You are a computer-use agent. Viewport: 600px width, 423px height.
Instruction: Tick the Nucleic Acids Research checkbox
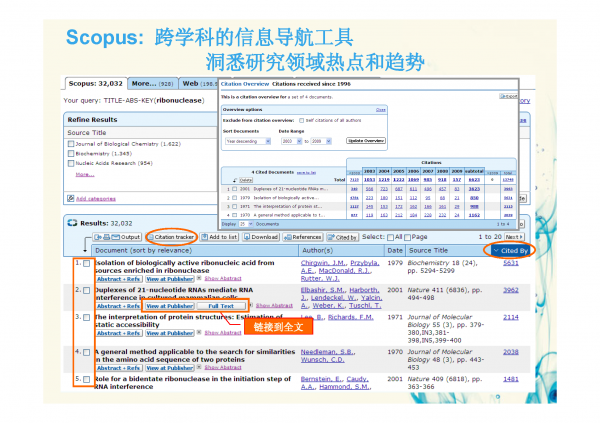[71, 163]
